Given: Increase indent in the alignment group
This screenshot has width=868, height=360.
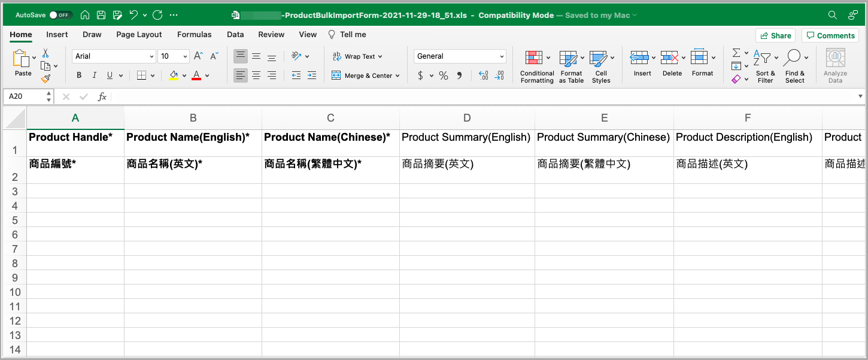Looking at the screenshot, I should click(x=312, y=75).
